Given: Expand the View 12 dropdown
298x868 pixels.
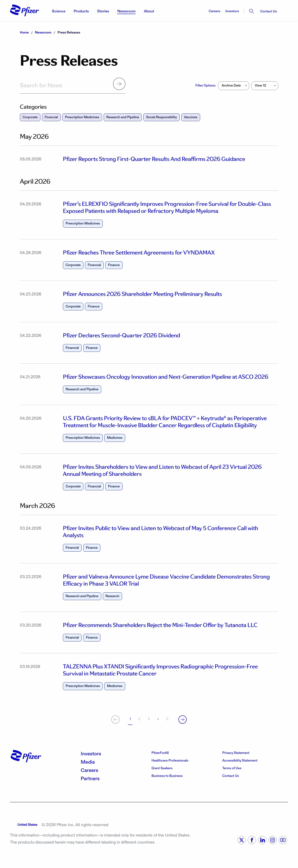Looking at the screenshot, I should (265, 86).
